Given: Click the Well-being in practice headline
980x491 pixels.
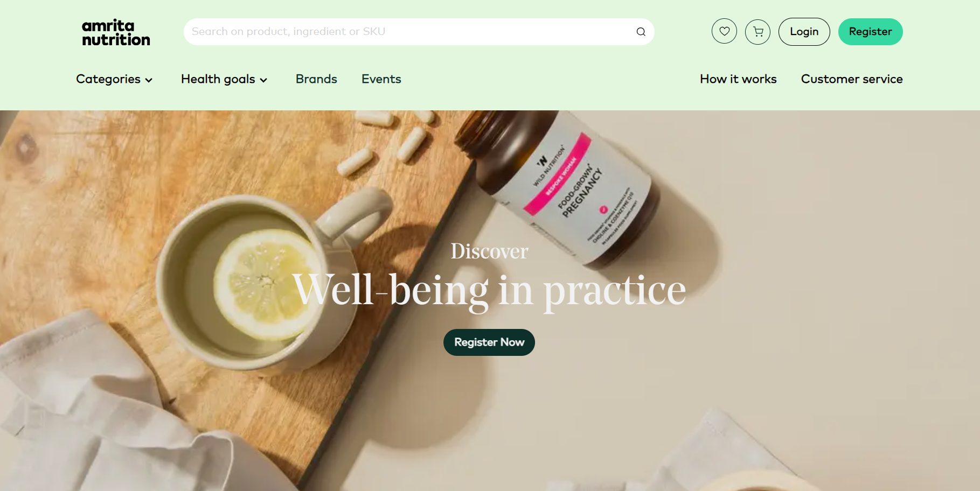Looking at the screenshot, I should (489, 291).
